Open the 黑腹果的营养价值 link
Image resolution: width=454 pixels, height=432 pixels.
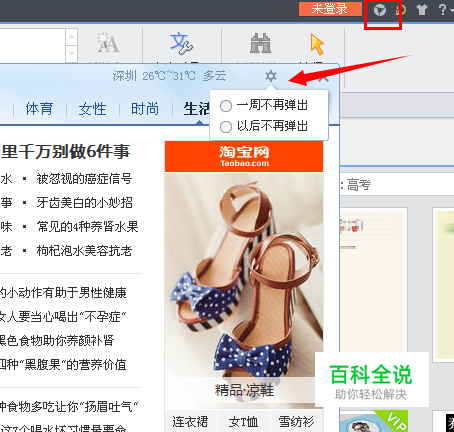coord(63,365)
